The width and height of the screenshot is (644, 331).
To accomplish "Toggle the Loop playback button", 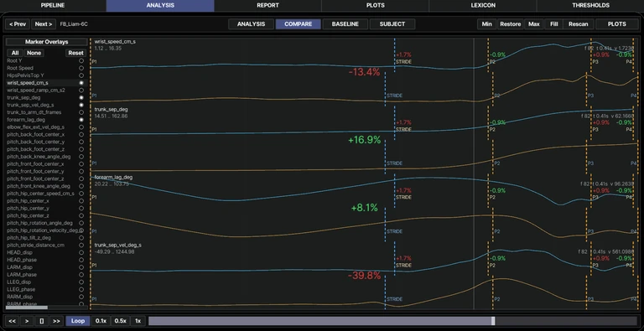I will click(x=78, y=321).
